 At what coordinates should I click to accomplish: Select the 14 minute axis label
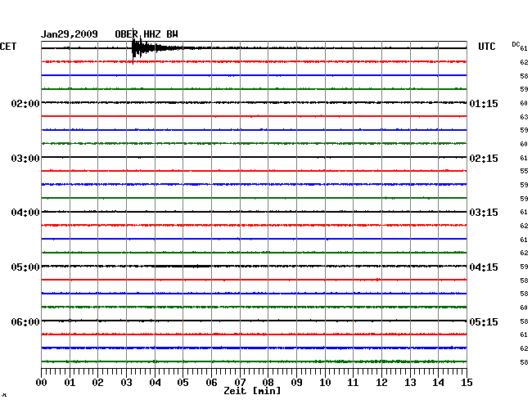point(438,383)
